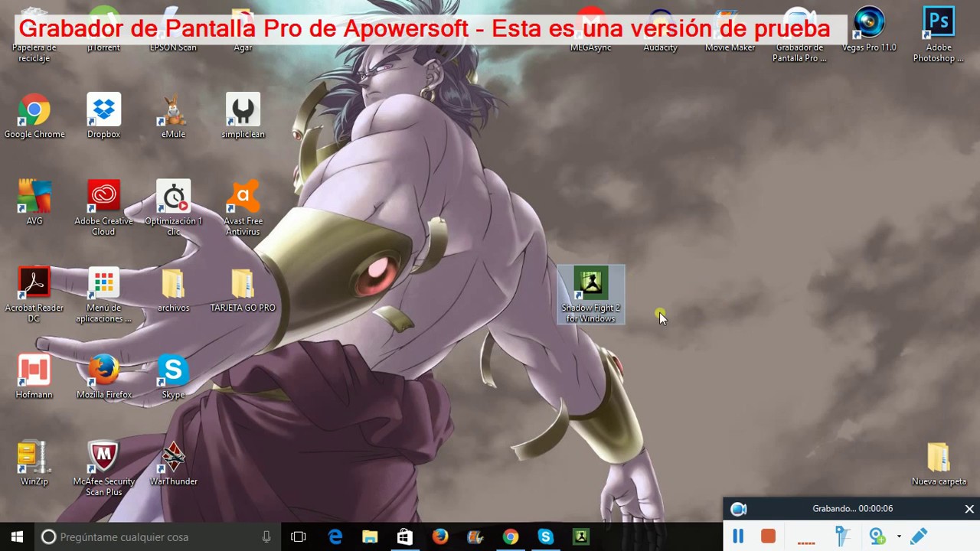Pause the Apowersoft screen recording
Screen dimensions: 980x551
[x=738, y=536]
